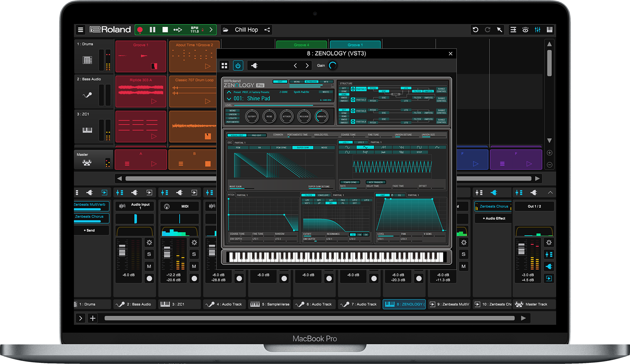Collapse the preset browser with the up chevron
Image resolution: width=630 pixels, height=364 pixels.
(x=229, y=92)
